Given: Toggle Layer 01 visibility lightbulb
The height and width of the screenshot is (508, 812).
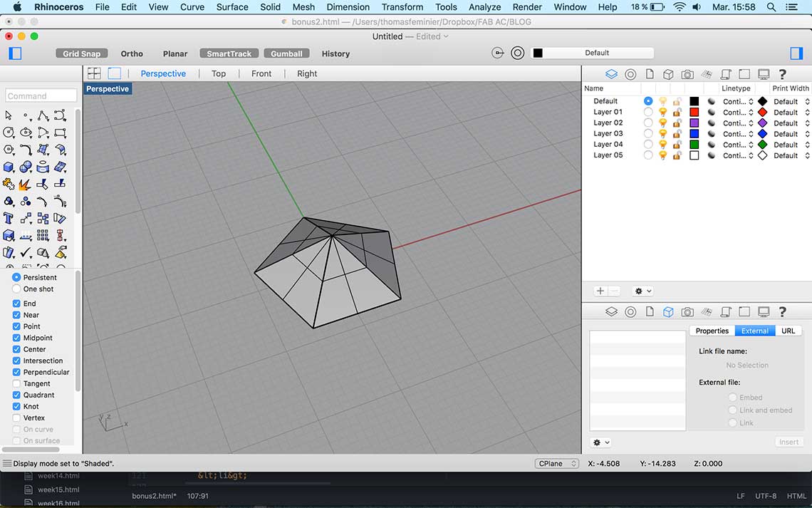Looking at the screenshot, I should point(662,112).
